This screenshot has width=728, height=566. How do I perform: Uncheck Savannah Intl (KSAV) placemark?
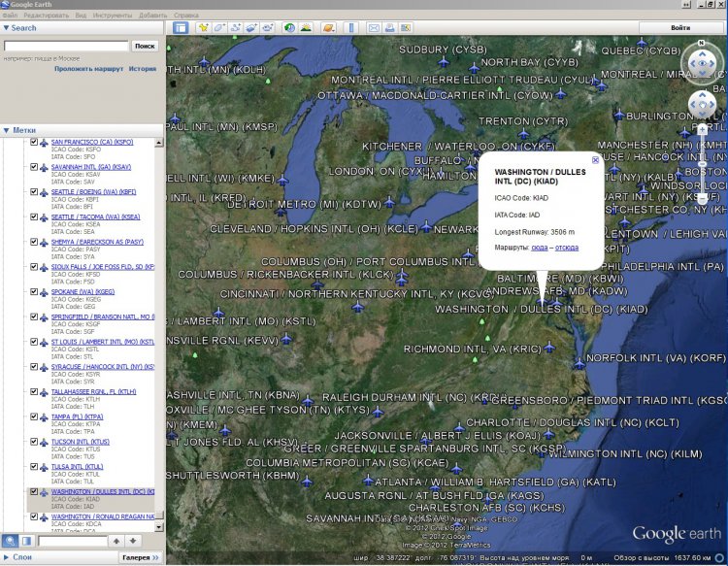coord(34,167)
